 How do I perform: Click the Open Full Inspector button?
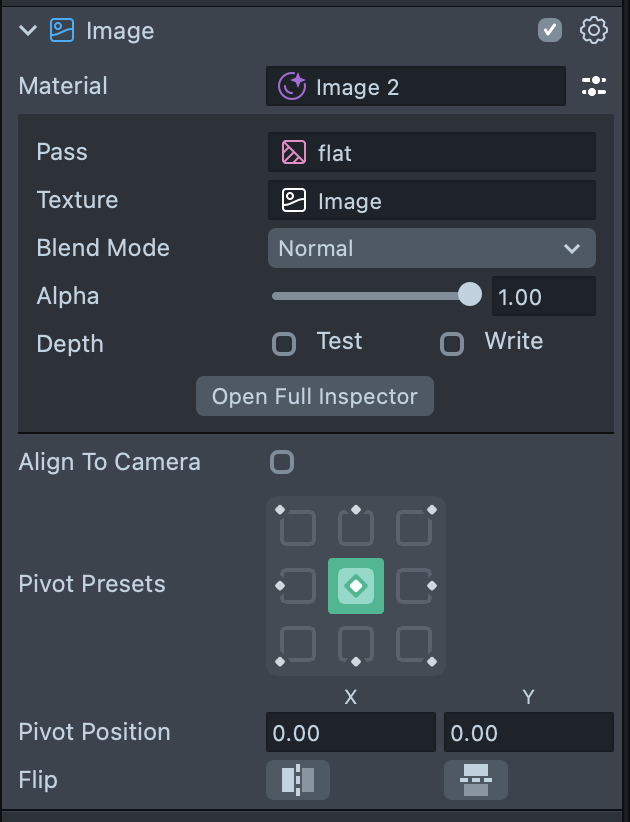pos(315,396)
